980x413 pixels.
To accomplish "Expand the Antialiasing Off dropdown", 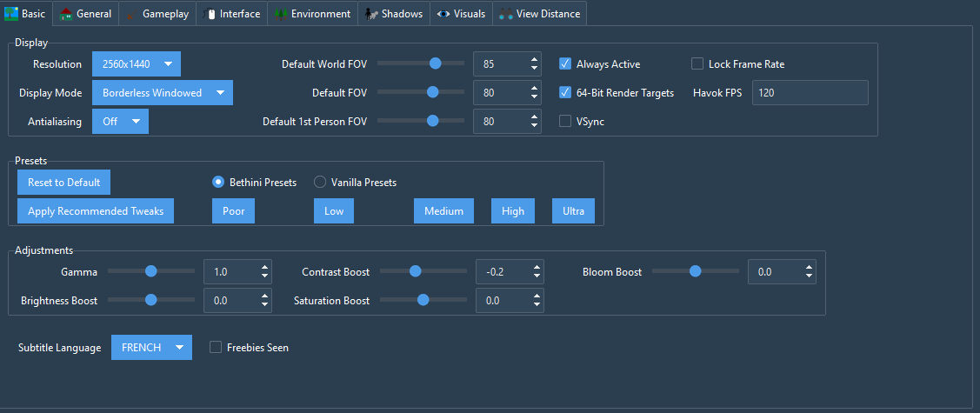I will click(121, 121).
